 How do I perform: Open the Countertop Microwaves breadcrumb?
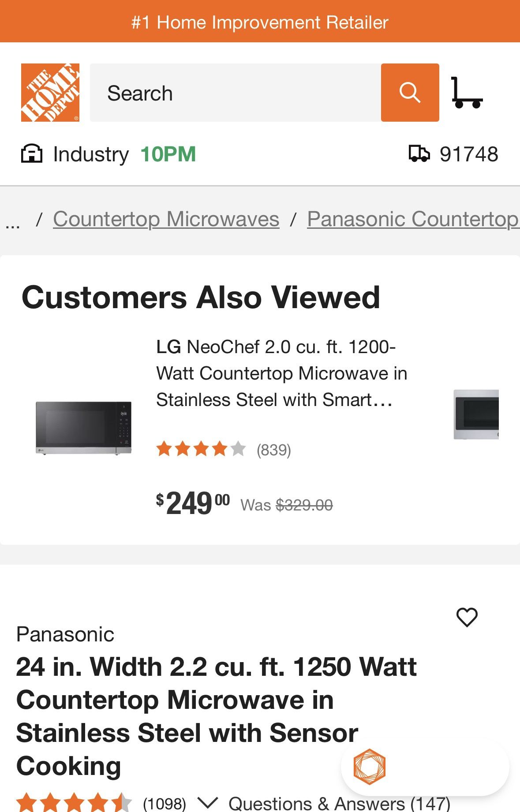click(166, 219)
